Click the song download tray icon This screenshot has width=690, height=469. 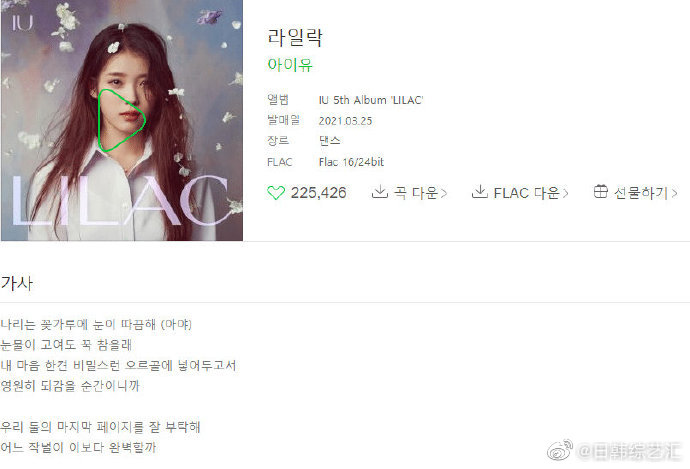(379, 192)
